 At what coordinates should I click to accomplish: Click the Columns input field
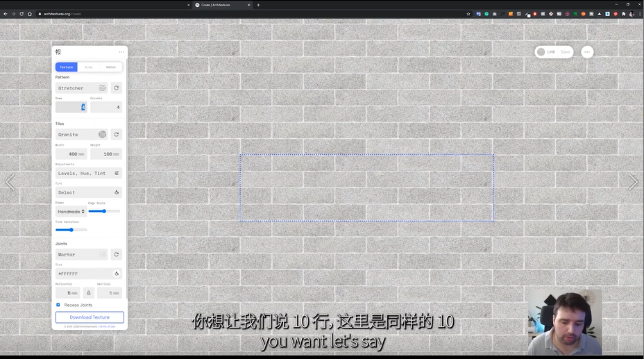[x=106, y=107]
